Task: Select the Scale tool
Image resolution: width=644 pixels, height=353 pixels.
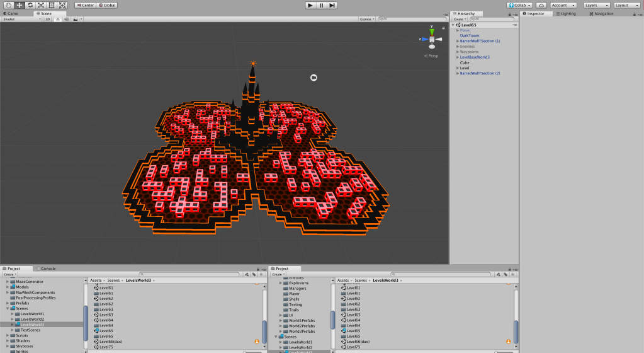Action: click(x=40, y=5)
